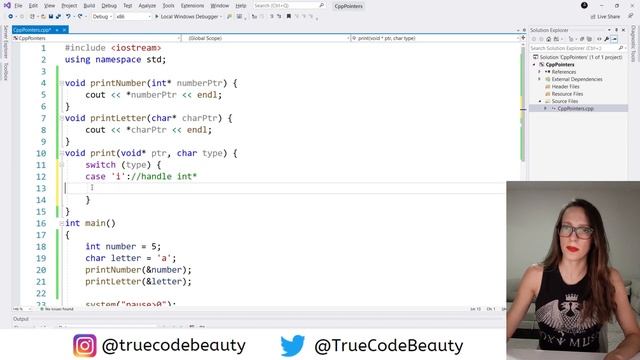The width and height of the screenshot is (640, 360).
Task: Open the Analyze menu
Action: coord(147,6)
